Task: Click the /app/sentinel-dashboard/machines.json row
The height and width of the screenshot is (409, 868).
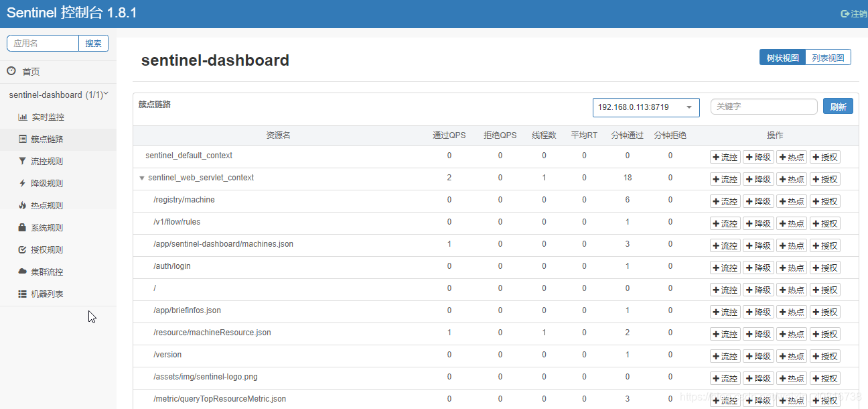Action: [x=496, y=245]
